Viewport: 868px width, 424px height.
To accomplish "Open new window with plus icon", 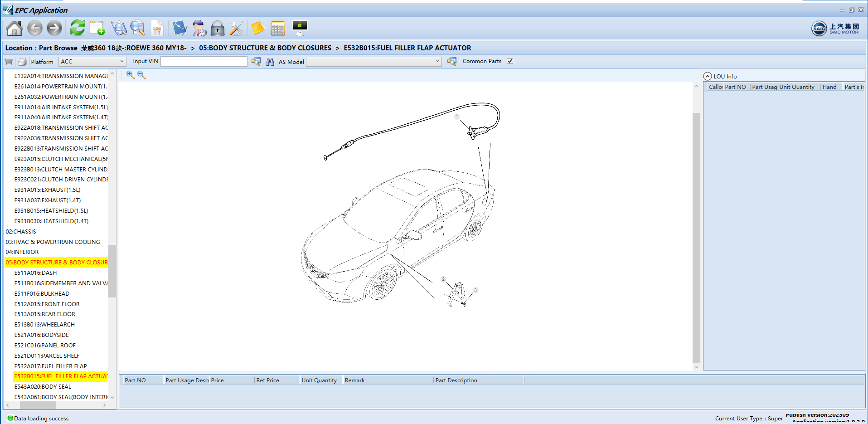I will [97, 28].
